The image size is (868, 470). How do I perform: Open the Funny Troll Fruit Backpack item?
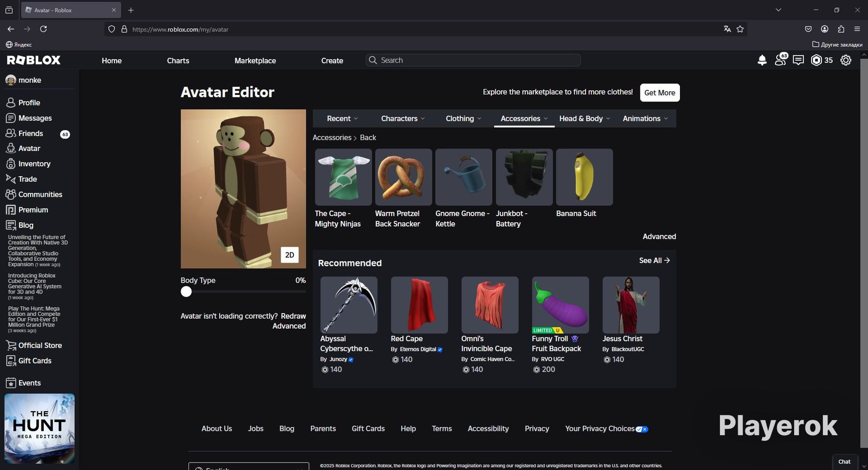pyautogui.click(x=560, y=305)
